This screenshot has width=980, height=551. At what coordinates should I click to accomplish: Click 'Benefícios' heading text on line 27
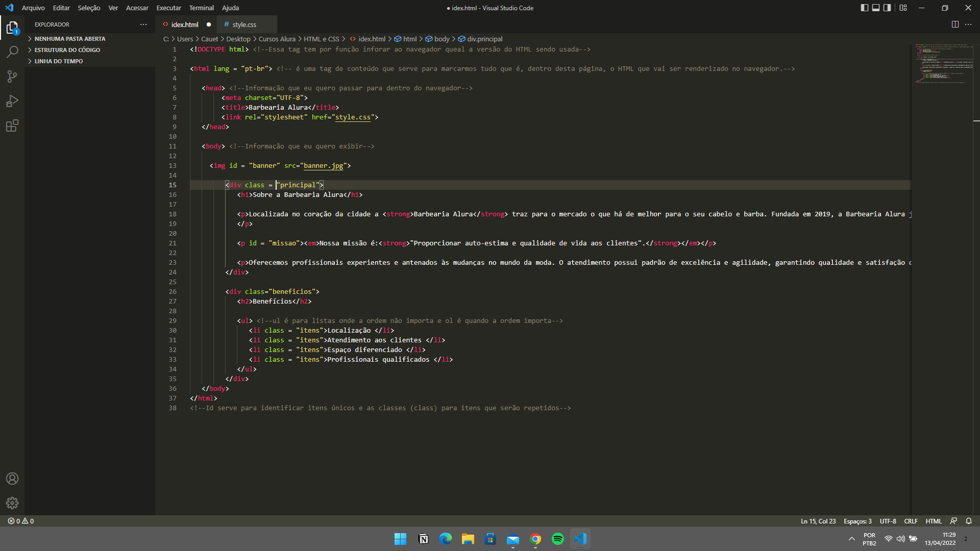click(273, 301)
